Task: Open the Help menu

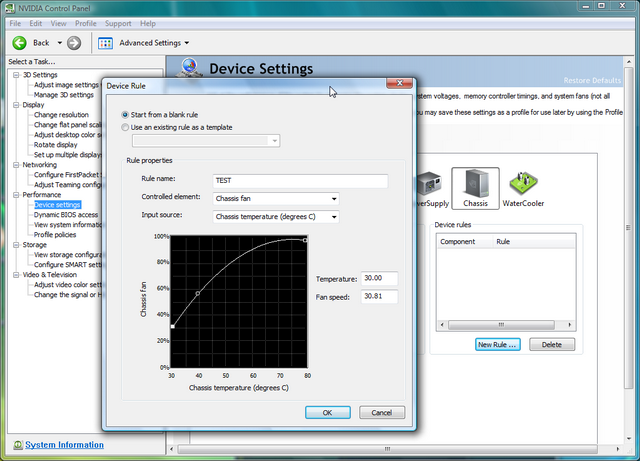Action: pyautogui.click(x=148, y=24)
